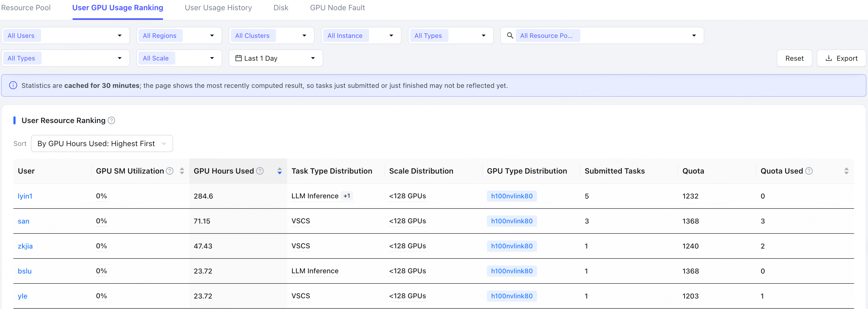Click help icon next to GPU Hours Used
The width and height of the screenshot is (868, 309).
(260, 171)
